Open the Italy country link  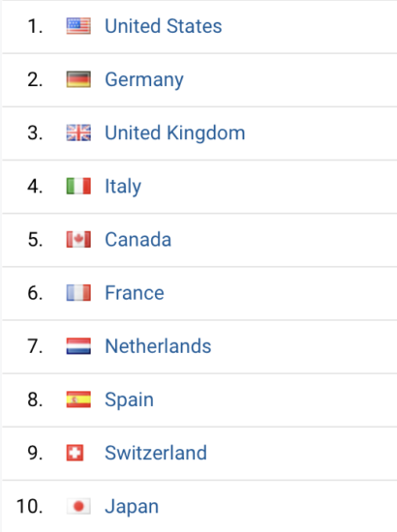coord(123,187)
